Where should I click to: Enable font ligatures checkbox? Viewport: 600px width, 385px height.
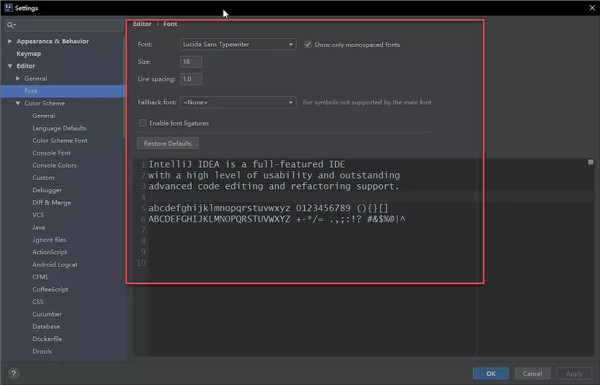[143, 123]
